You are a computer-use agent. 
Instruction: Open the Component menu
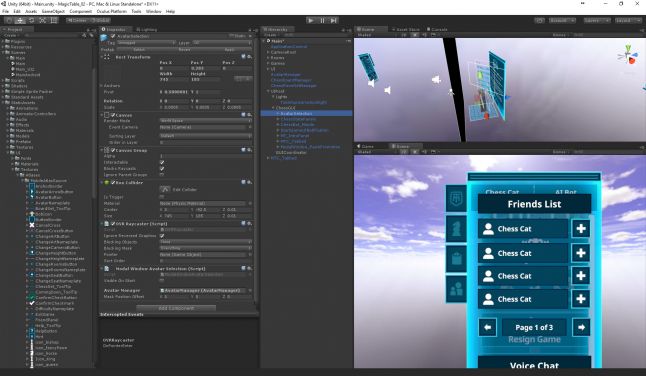(x=80, y=12)
